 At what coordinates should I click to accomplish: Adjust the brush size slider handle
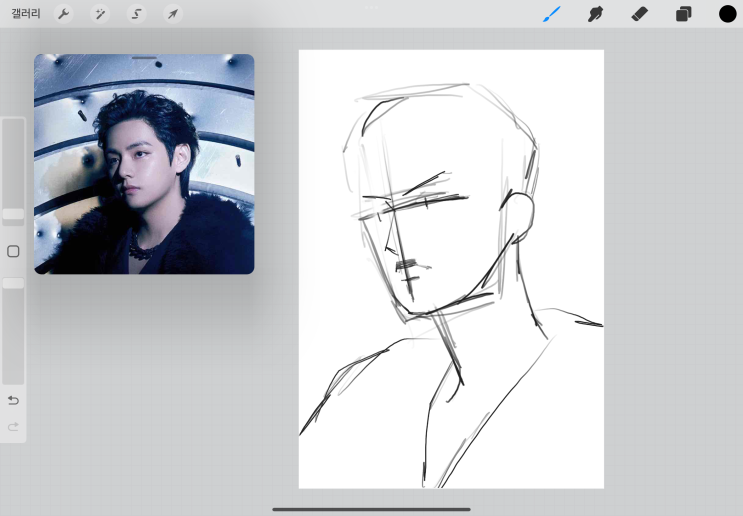click(x=13, y=214)
